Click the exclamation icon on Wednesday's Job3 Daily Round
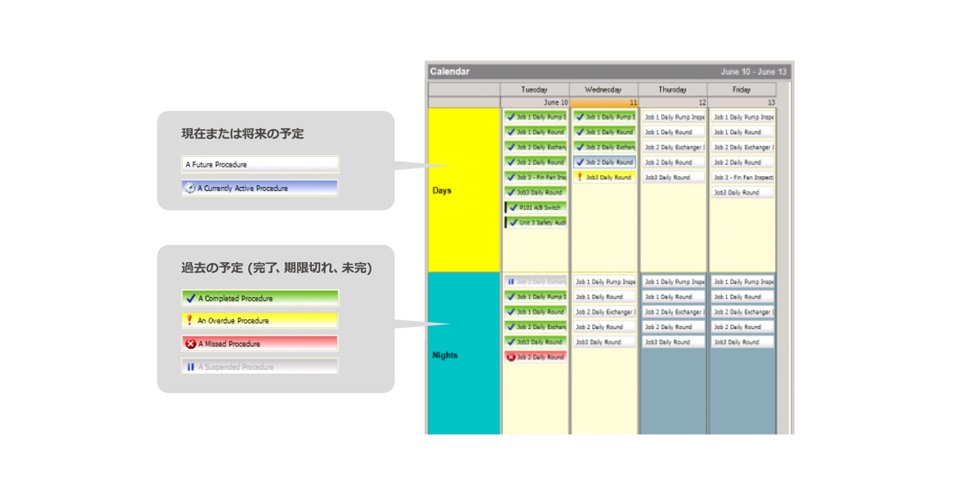Image resolution: width=980 pixels, height=490 pixels. (x=580, y=177)
